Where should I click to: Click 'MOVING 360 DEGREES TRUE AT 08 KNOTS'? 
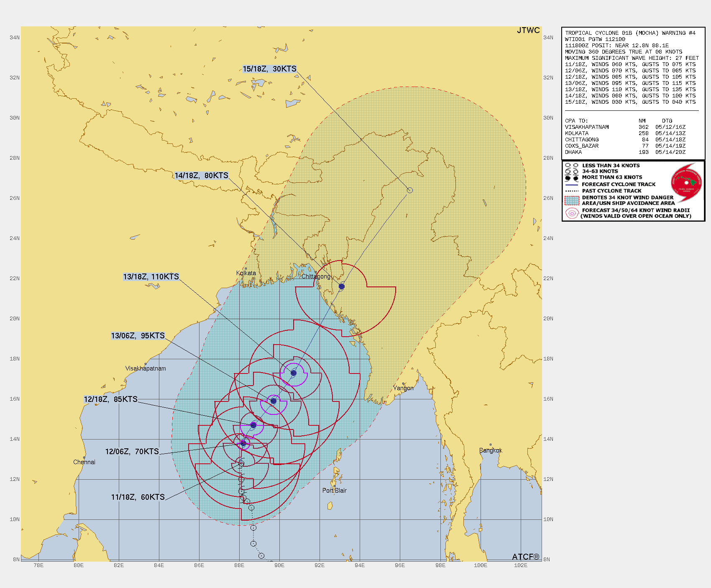pos(624,52)
